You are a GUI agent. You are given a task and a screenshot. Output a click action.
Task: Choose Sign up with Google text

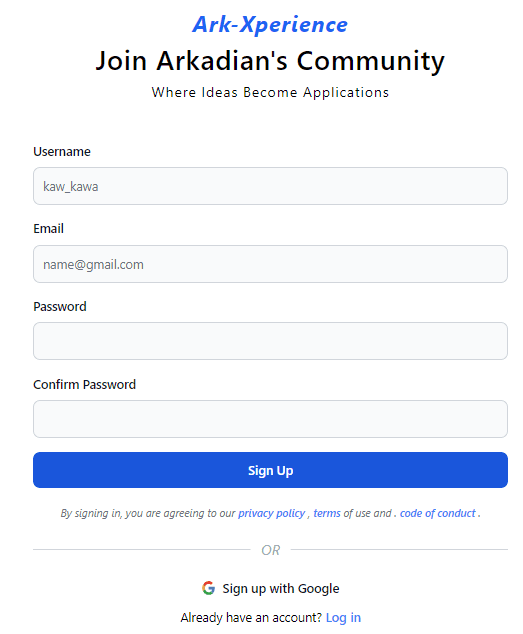point(281,588)
